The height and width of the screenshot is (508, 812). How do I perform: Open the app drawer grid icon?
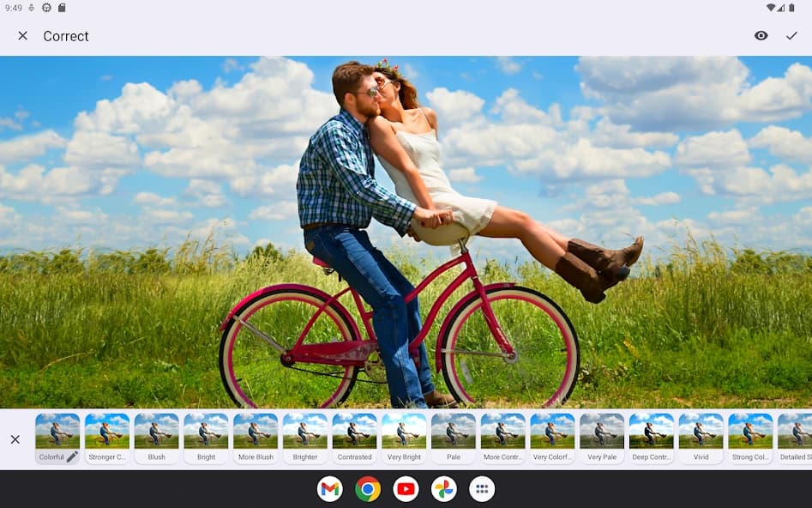tap(482, 488)
